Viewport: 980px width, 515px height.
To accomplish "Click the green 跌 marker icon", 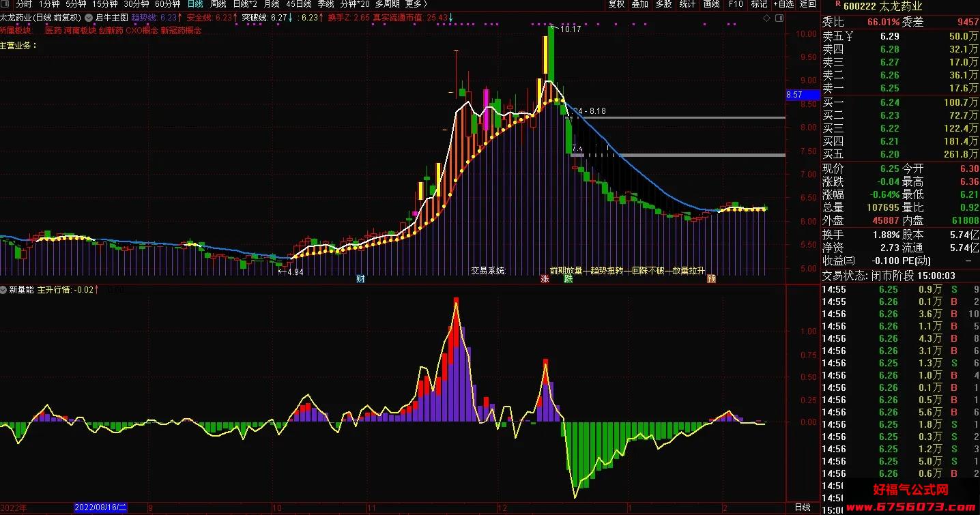I will (568, 278).
